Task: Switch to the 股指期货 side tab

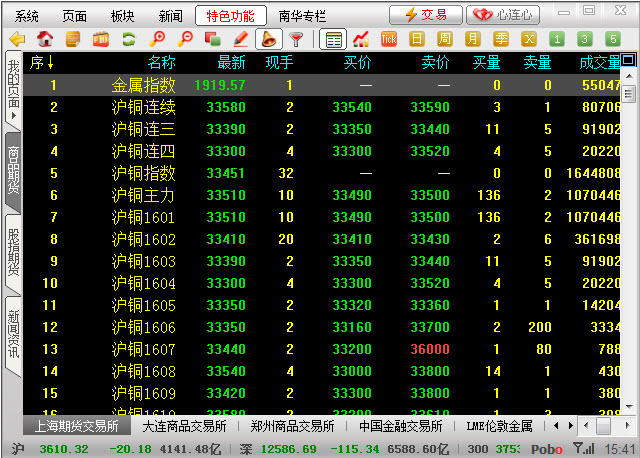Action: point(13,252)
